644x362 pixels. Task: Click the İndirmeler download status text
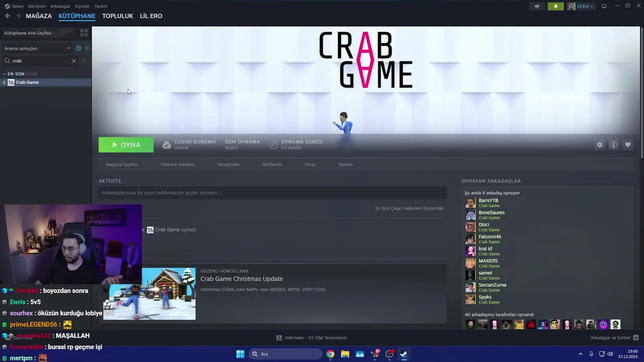(316, 338)
